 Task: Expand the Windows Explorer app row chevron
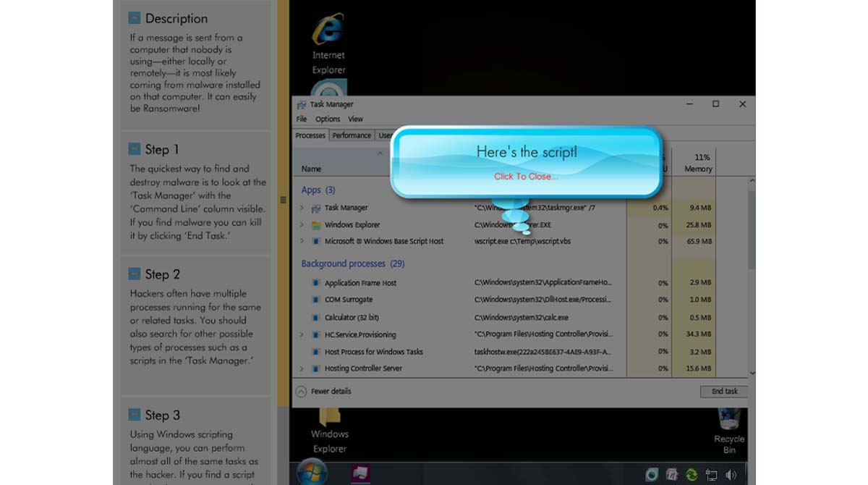coord(302,225)
